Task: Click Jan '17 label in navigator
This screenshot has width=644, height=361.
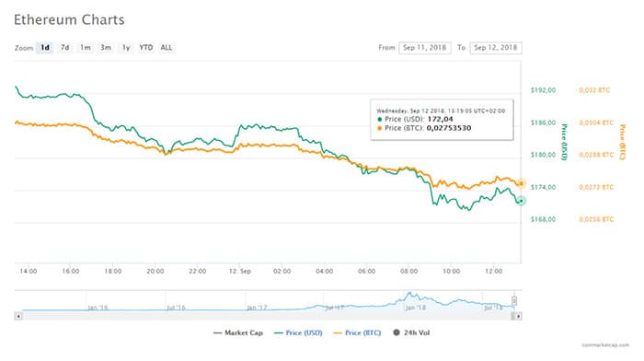Action: click(x=257, y=308)
